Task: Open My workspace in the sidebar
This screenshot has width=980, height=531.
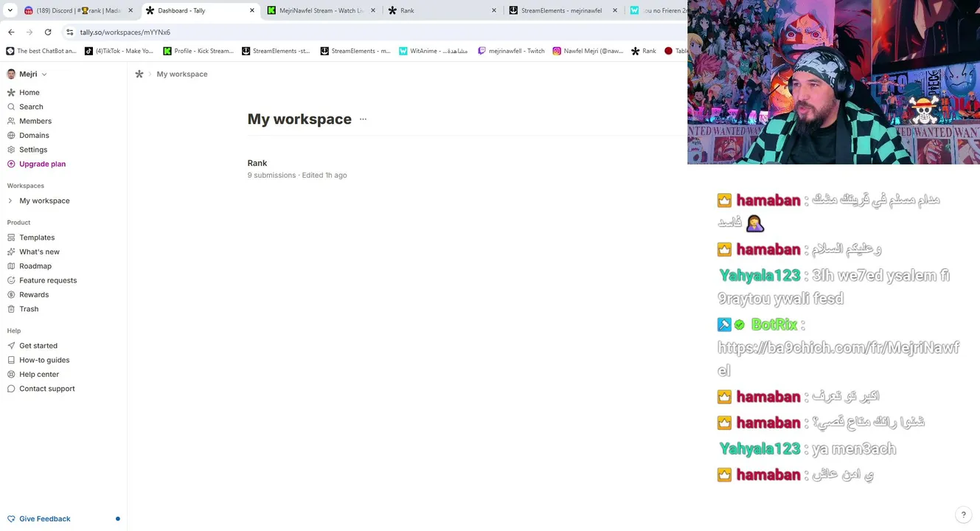Action: (x=44, y=201)
